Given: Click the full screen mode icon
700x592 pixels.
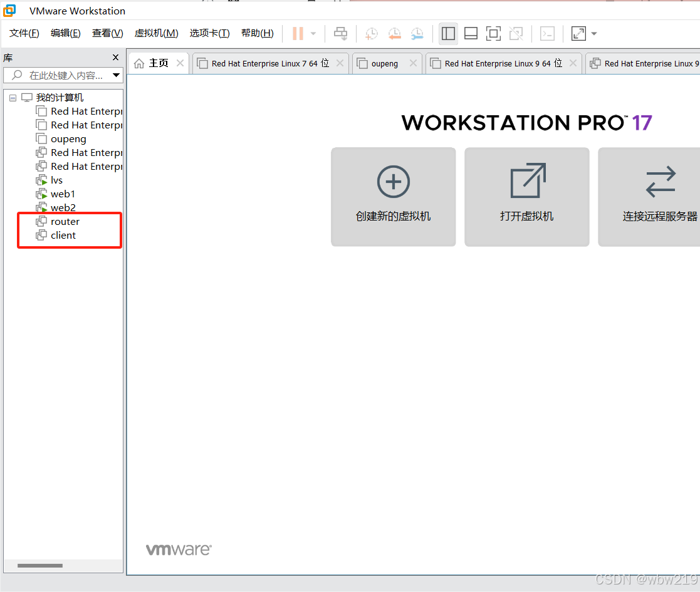Looking at the screenshot, I should click(493, 33).
